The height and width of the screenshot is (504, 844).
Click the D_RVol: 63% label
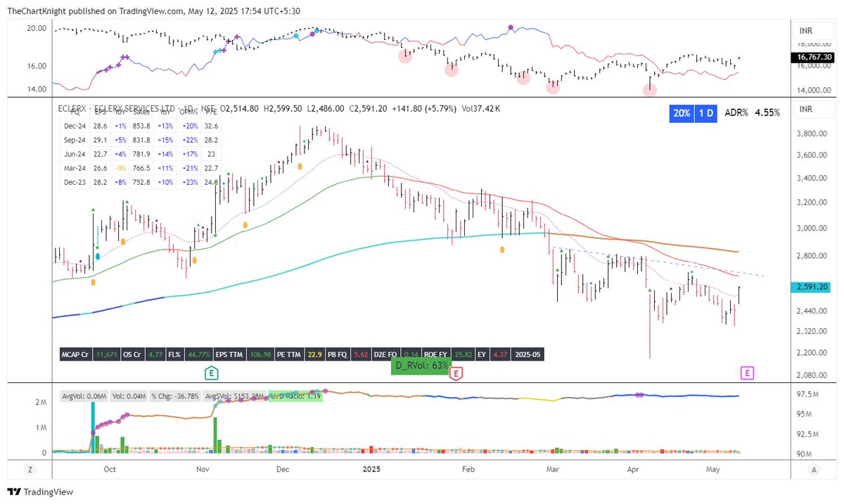click(421, 366)
